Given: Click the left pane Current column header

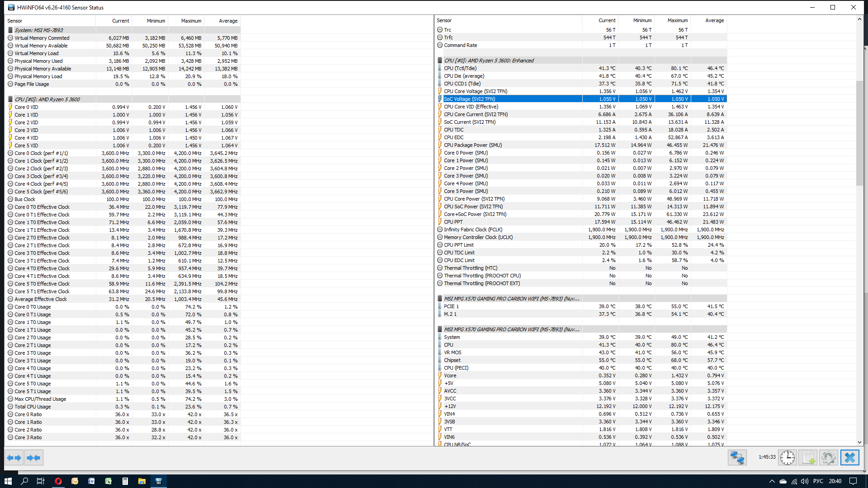Looking at the screenshot, I should pyautogui.click(x=120, y=21).
